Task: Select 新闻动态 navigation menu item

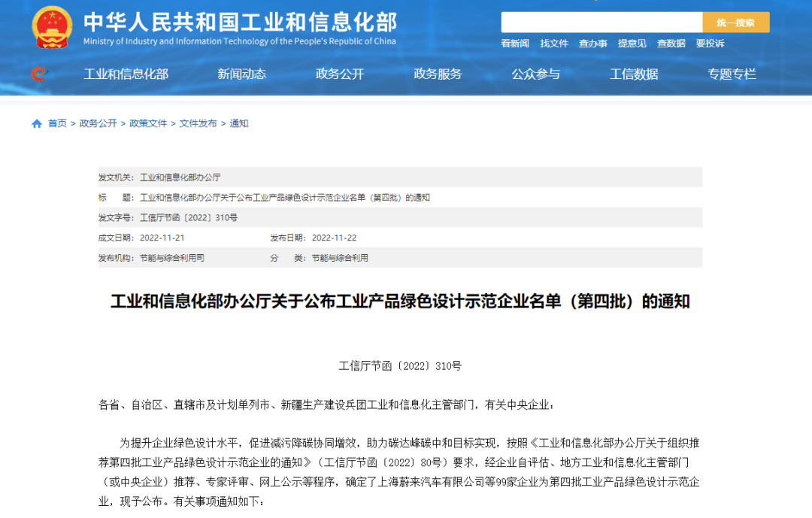Action: pyautogui.click(x=242, y=74)
